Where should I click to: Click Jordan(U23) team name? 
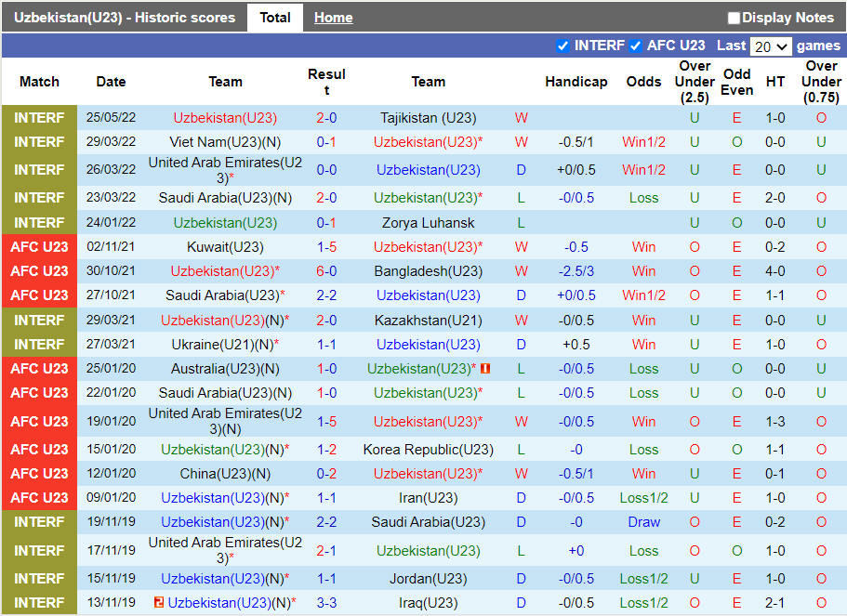428,579
